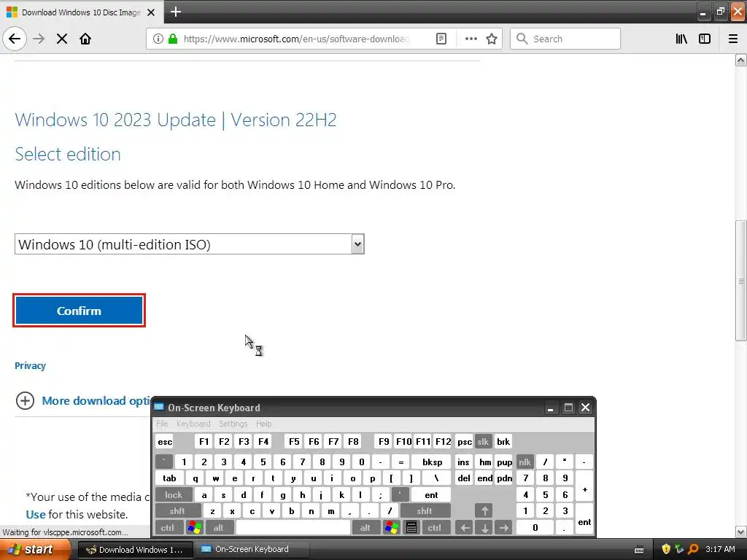Click the right Windows logo key on keyboard

click(392, 528)
